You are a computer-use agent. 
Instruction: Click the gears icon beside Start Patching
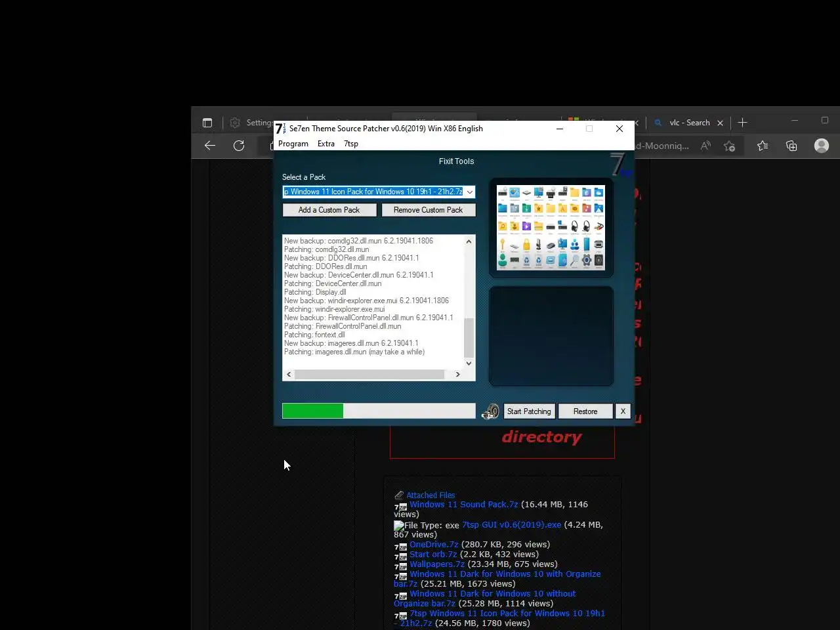pyautogui.click(x=490, y=411)
